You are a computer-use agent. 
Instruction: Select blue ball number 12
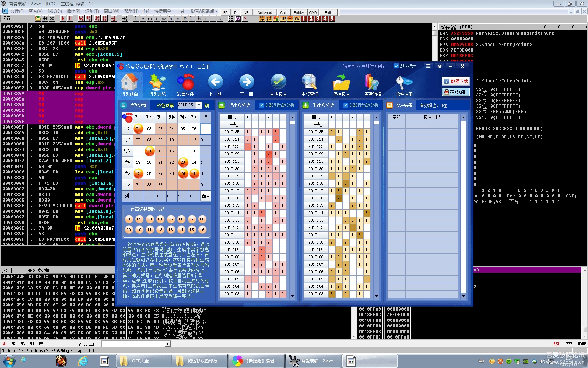[160, 230]
